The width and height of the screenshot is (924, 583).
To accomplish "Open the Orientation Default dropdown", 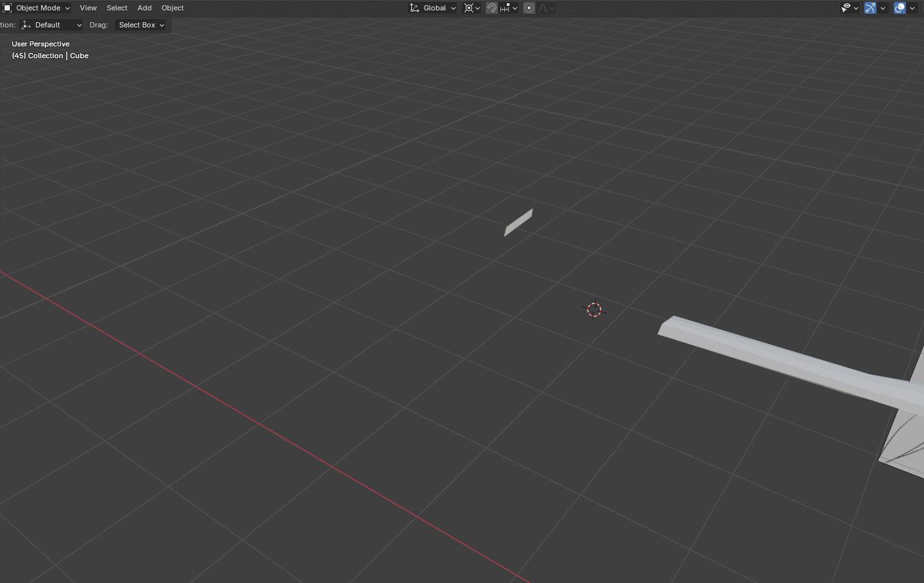I will coord(52,25).
